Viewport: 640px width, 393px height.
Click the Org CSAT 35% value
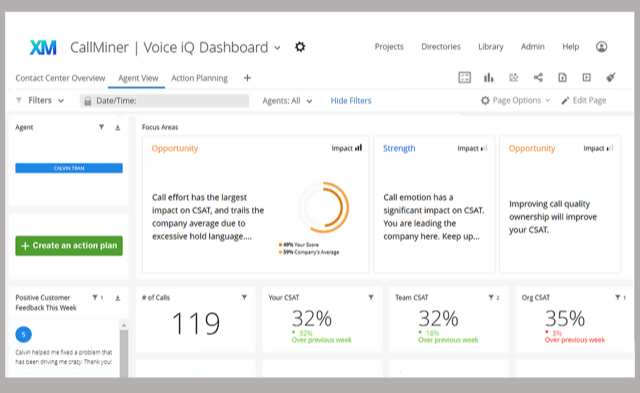[x=565, y=318]
